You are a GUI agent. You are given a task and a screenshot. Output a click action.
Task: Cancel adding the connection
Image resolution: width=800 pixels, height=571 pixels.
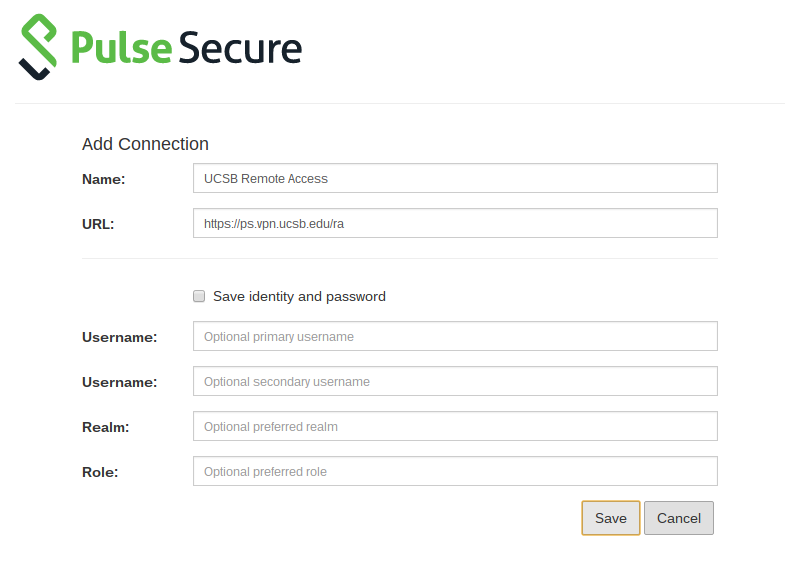[679, 518]
